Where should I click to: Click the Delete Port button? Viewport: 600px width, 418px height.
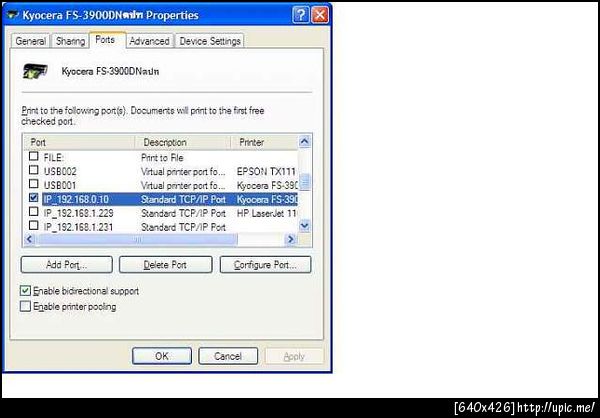[165, 265]
